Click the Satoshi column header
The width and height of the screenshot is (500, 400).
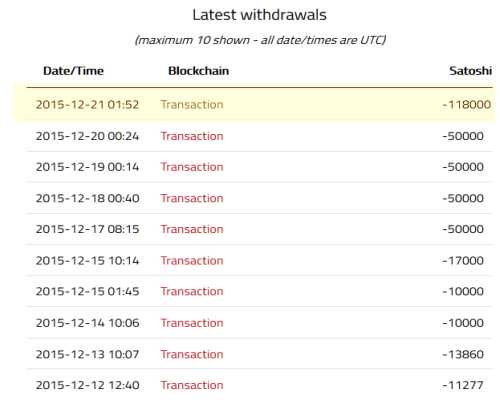point(470,71)
